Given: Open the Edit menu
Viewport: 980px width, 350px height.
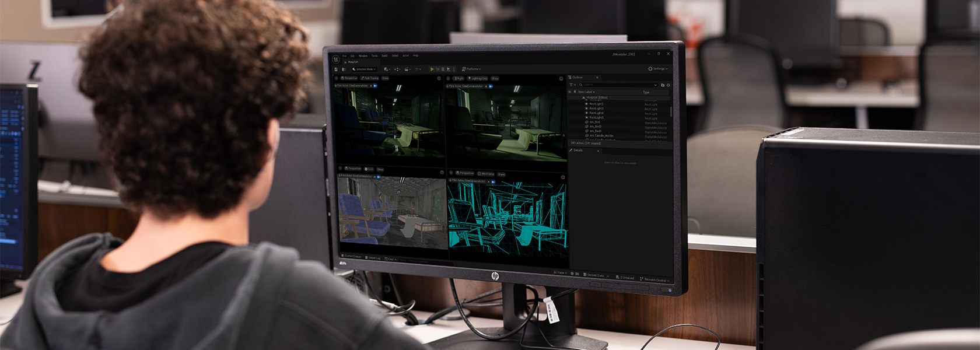Looking at the screenshot, I should 352,56.
